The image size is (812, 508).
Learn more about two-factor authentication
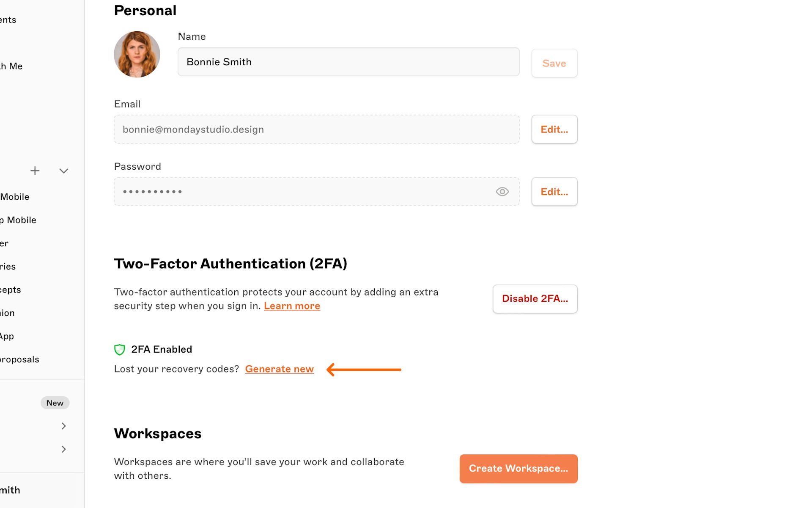[x=292, y=305]
